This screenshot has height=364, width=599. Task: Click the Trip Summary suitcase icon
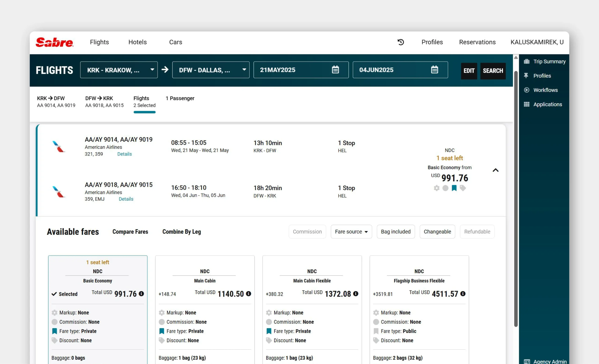click(526, 62)
